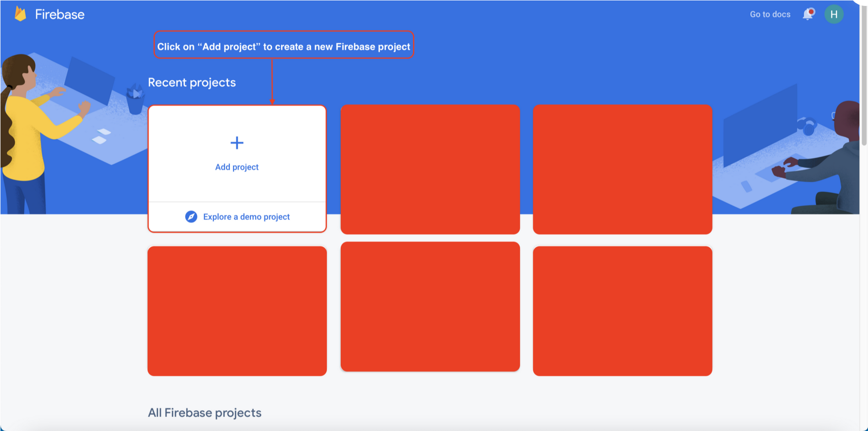Click the Firebase wordmark in the header

(x=60, y=14)
